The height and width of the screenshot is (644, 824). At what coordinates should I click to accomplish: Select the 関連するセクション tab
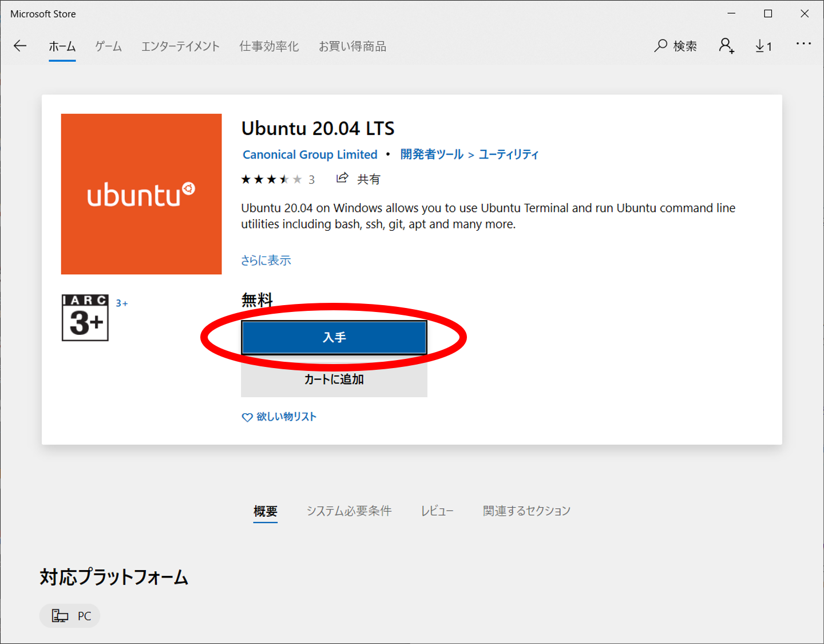tap(526, 511)
